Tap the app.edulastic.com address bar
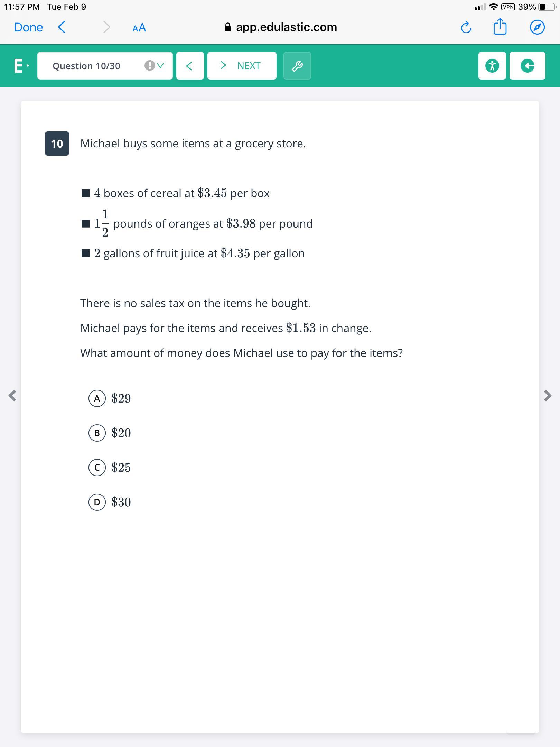The image size is (560, 747). click(281, 27)
